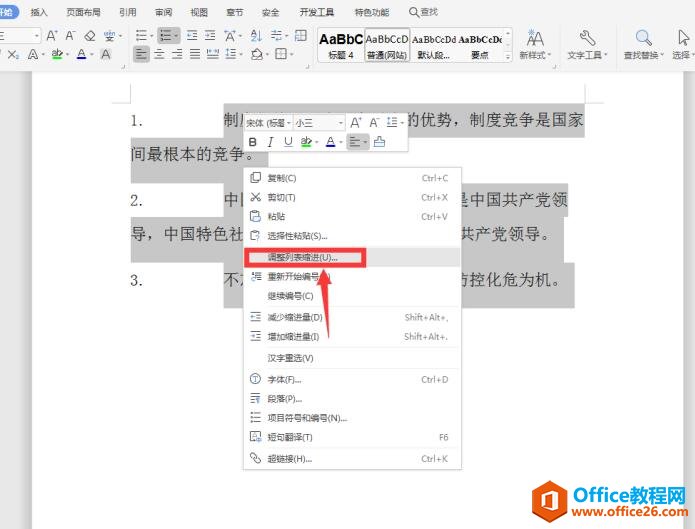Open the tab stops settings icon
This screenshot has height=529, width=695.
(277, 35)
